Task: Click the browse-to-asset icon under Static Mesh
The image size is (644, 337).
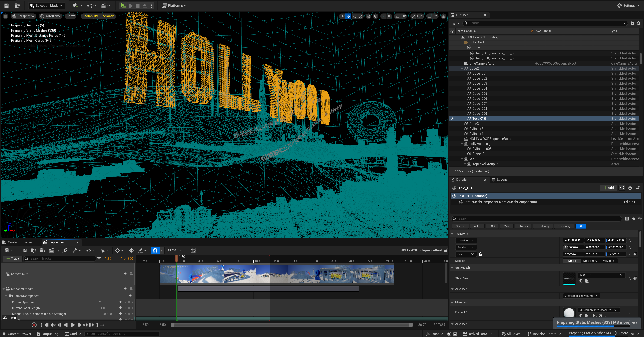Action: coord(587,281)
